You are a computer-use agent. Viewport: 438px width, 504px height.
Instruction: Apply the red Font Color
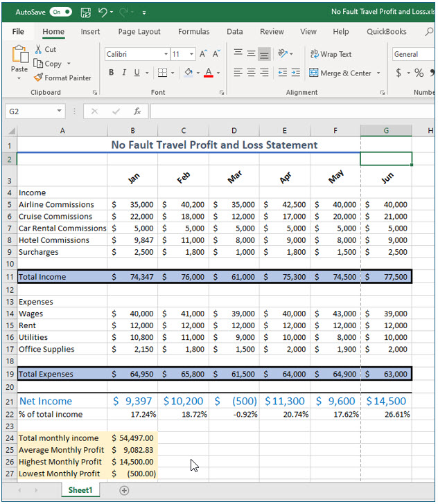tap(209, 73)
